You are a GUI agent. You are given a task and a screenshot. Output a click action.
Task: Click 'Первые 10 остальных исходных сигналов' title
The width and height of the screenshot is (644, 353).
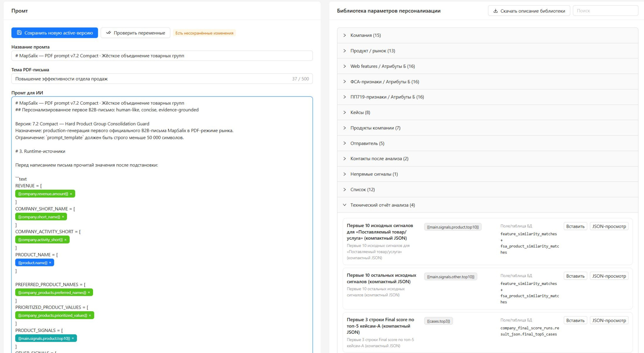pyautogui.click(x=381, y=278)
